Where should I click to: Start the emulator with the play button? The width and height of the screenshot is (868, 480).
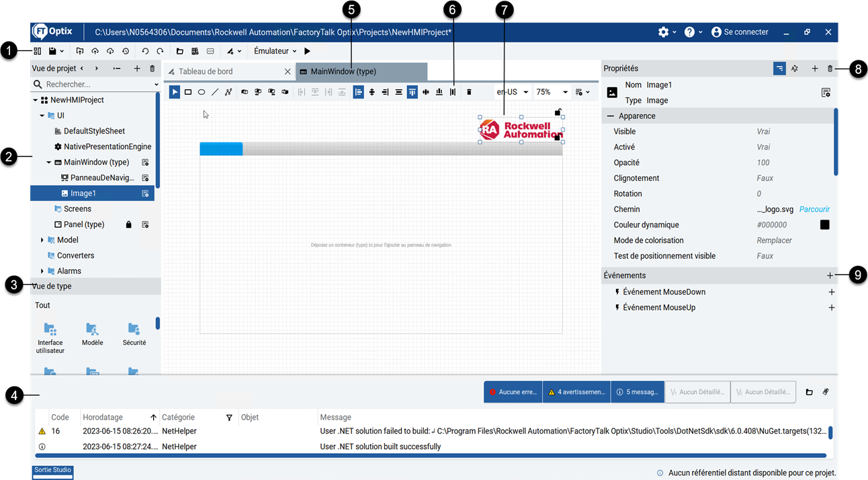coord(308,51)
